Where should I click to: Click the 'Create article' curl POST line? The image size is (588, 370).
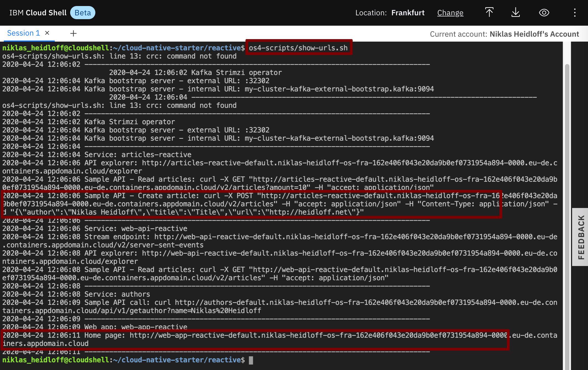click(x=280, y=204)
